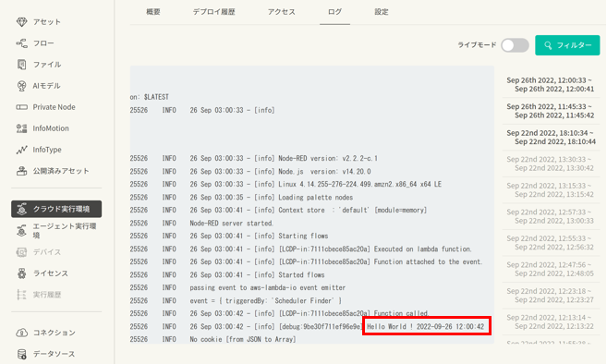Image resolution: width=607 pixels, height=364 pixels.
Task: Click the エージェント実行環境 icon
Action: pyautogui.click(x=21, y=231)
